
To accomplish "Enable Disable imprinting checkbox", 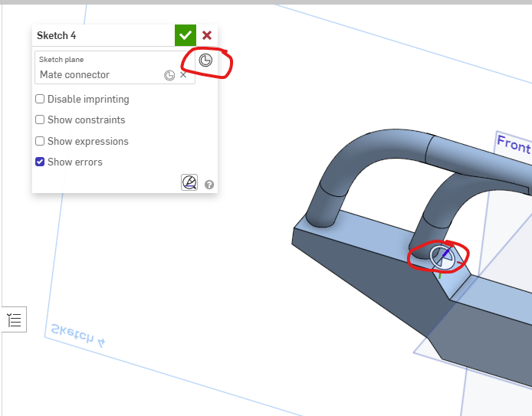I will click(40, 99).
